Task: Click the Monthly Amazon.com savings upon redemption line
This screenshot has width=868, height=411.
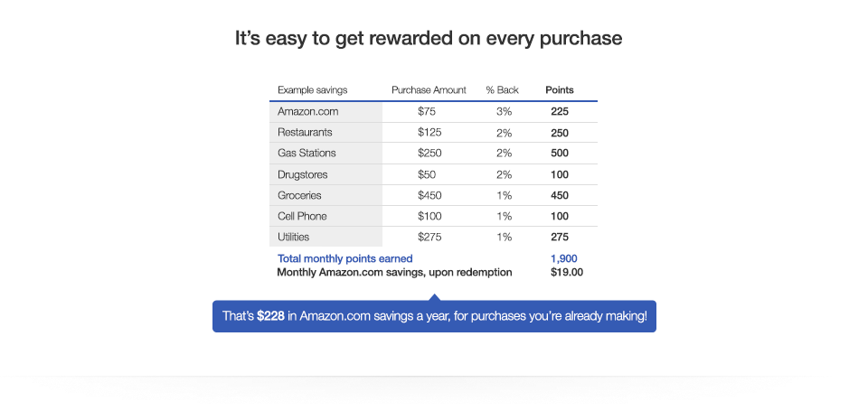Action: tap(394, 272)
